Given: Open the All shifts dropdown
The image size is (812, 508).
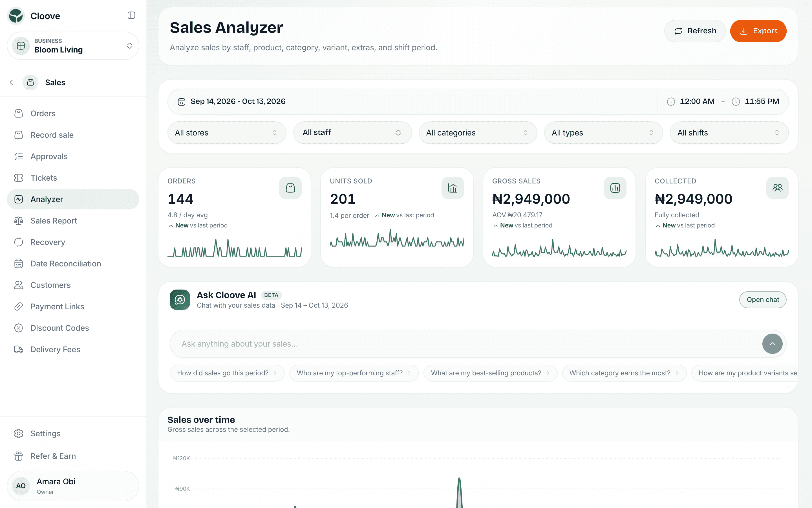Looking at the screenshot, I should tap(729, 133).
